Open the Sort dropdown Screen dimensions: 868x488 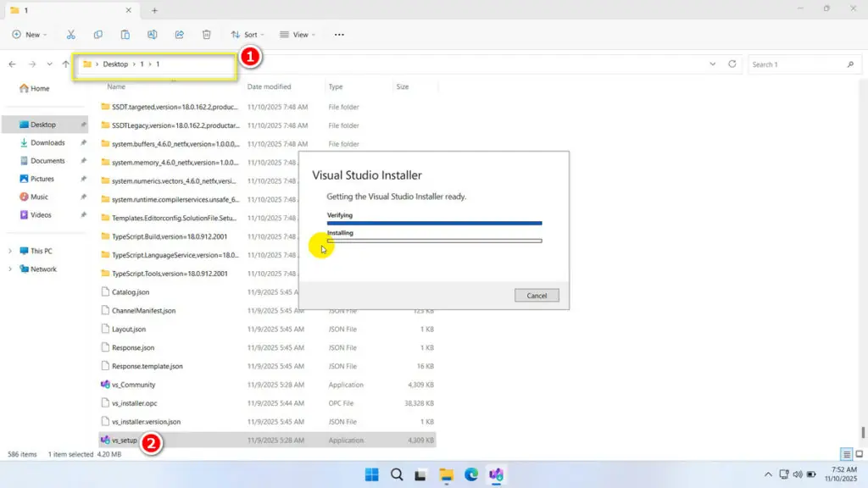point(247,34)
